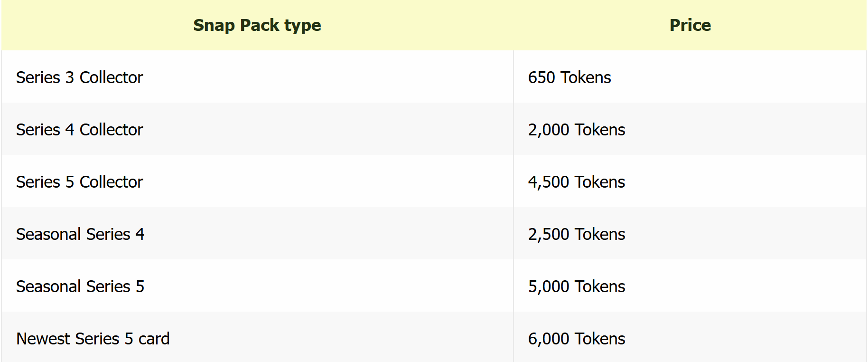The image size is (868, 362).
Task: Click the number 4,500 in price column
Action: 549,182
